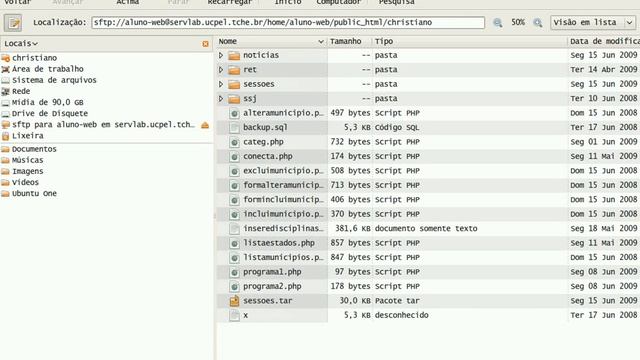Click the zoom in magnifier icon
The height and width of the screenshot is (360, 640).
(538, 23)
